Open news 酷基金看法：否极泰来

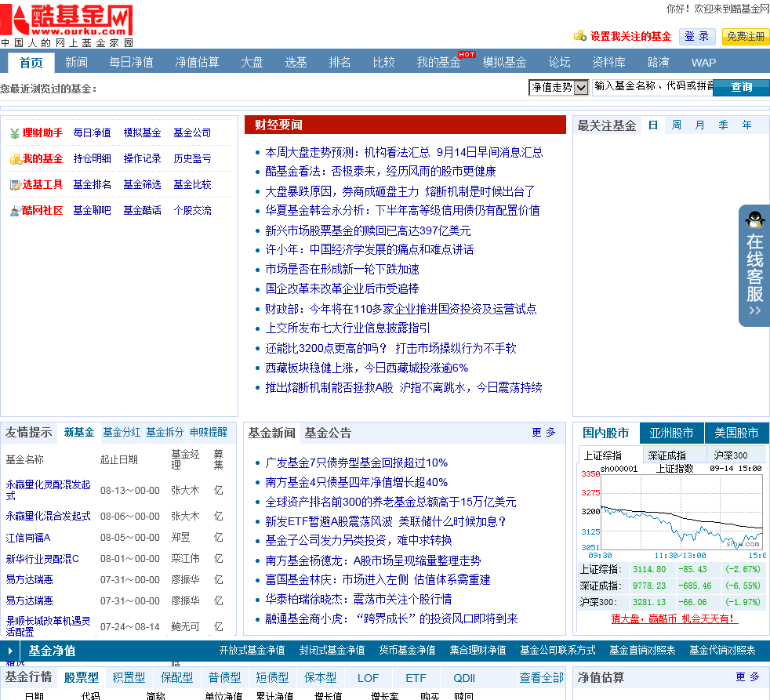380,172
